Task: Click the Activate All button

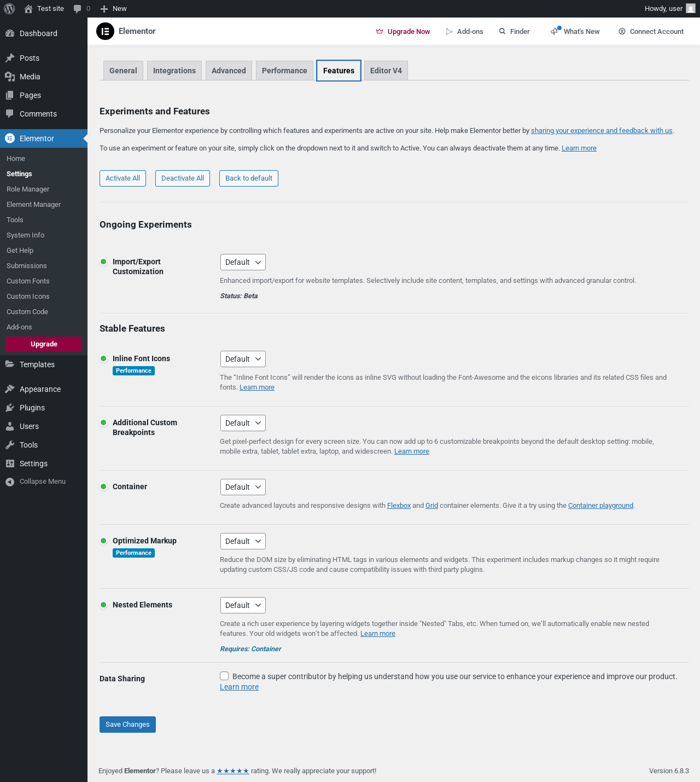Action: pyautogui.click(x=122, y=178)
